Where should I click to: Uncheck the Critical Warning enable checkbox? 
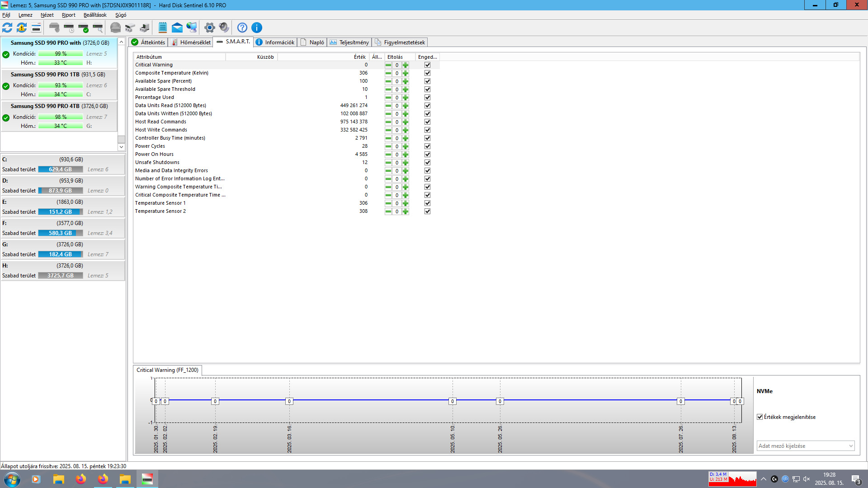click(427, 65)
